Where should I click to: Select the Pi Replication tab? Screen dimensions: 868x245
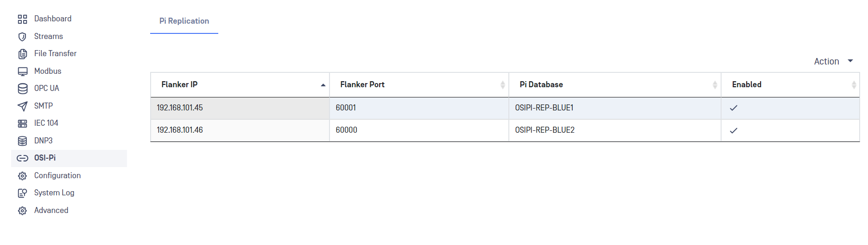184,21
